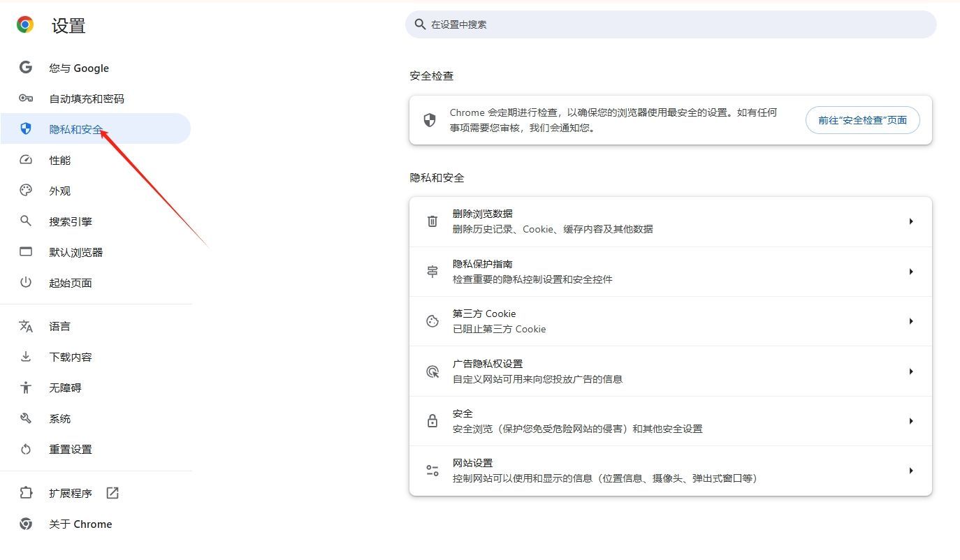
Task: Click the padlock icon for 安全 row
Action: tap(432, 421)
